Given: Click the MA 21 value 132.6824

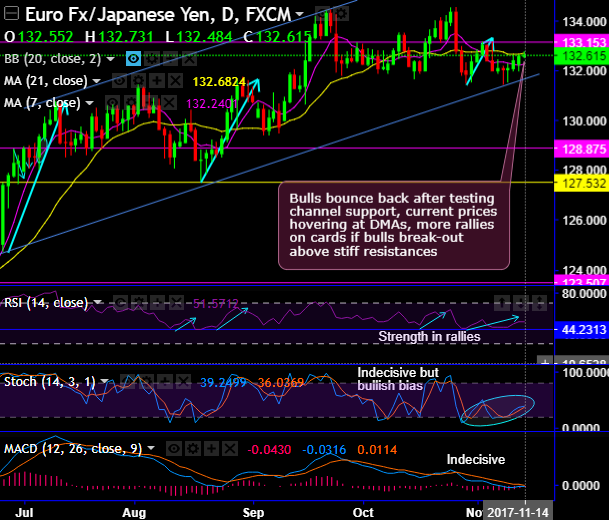Looking at the screenshot, I should pyautogui.click(x=219, y=82).
